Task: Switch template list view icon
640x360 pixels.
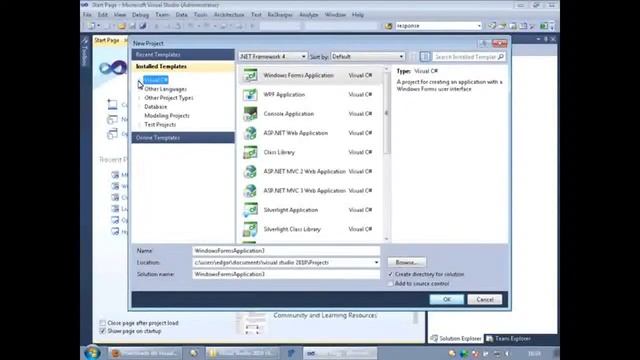Action: tap(425, 57)
